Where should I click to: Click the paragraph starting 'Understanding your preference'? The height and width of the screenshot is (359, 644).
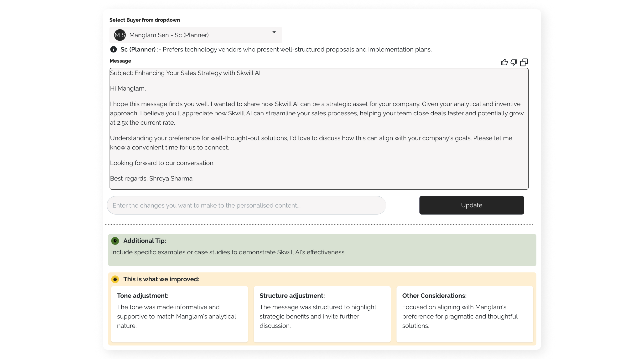[x=311, y=143]
